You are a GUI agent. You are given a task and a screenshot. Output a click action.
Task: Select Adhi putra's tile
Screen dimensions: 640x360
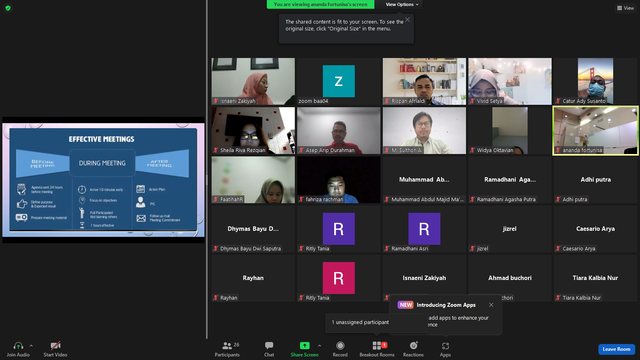[x=595, y=180]
